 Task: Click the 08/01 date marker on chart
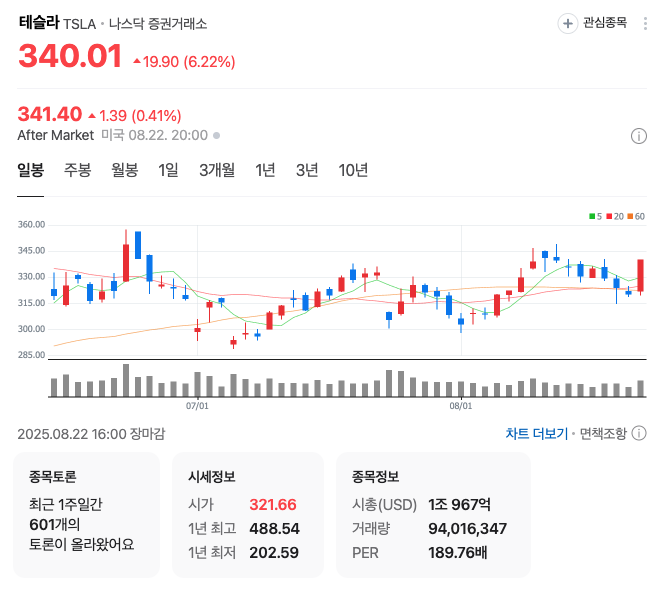click(461, 406)
